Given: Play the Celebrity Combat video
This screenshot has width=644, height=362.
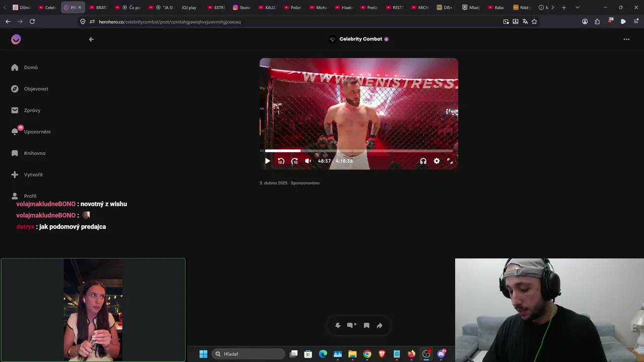Looking at the screenshot, I should pos(268,161).
